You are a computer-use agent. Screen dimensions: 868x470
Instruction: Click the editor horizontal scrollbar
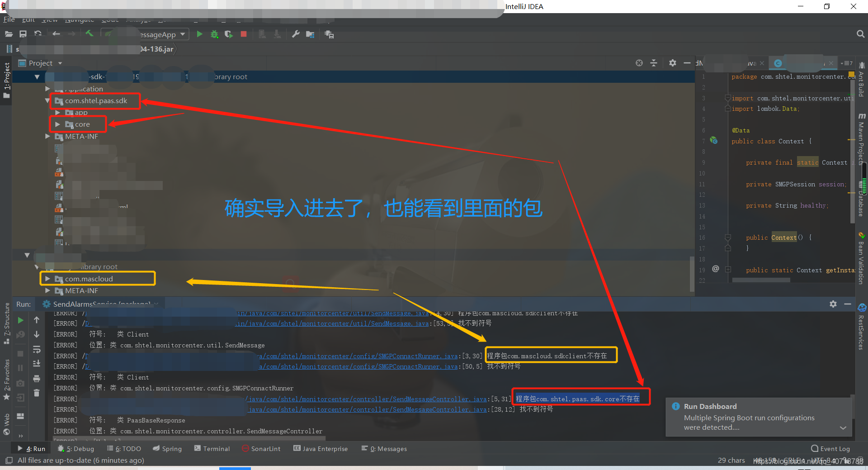761,280
